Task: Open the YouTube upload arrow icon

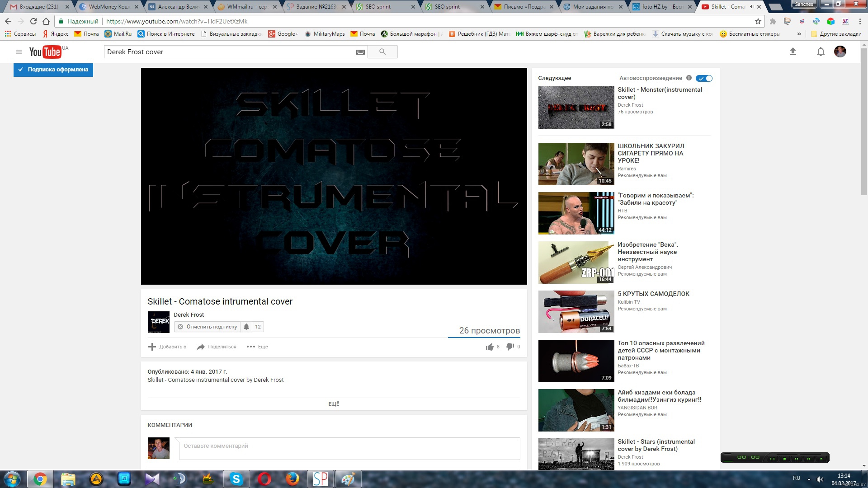Action: (793, 52)
